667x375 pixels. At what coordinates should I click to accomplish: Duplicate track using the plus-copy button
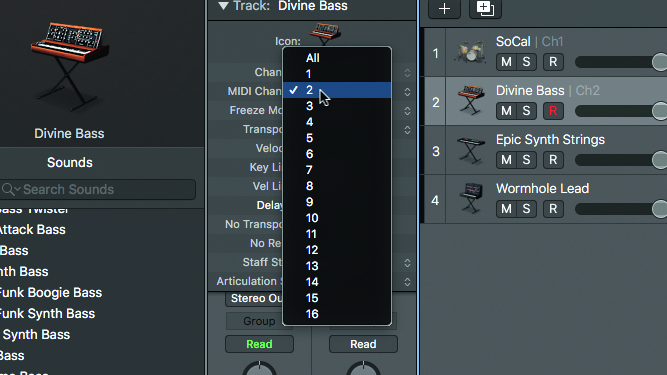(x=485, y=9)
